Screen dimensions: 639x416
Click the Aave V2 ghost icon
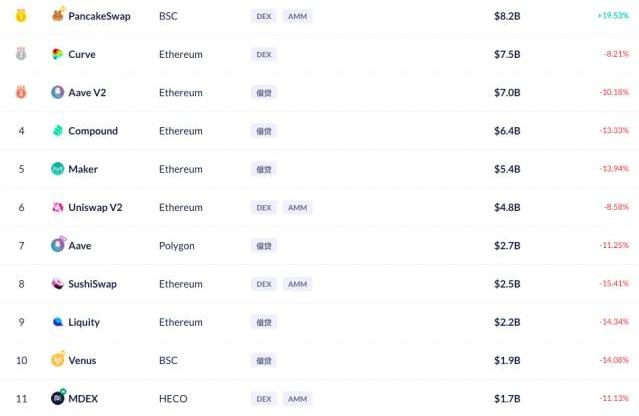click(58, 92)
